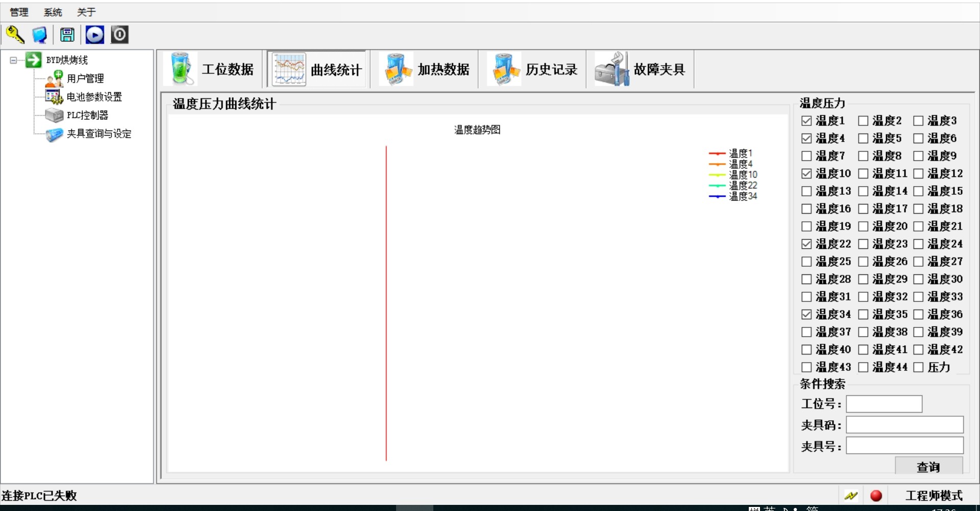Image resolution: width=980 pixels, height=511 pixels.
Task: Select PLC控制器 in the tree
Action: [87, 115]
